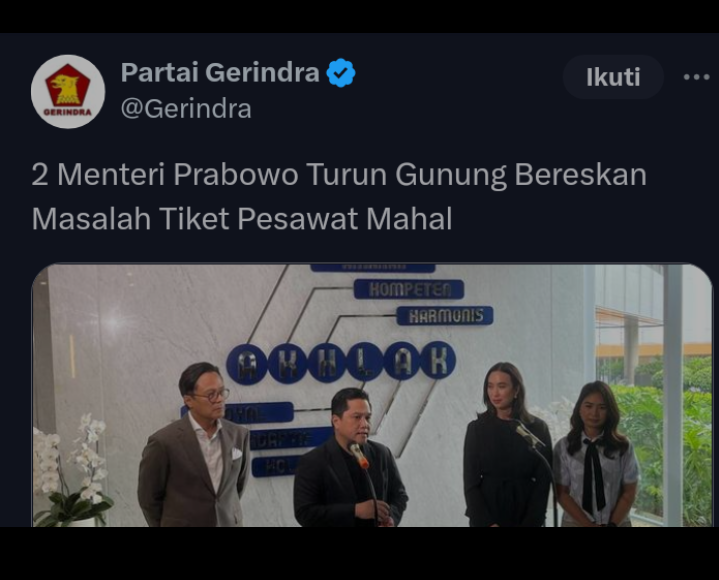Click the red GERINDRA text inside the avatar
This screenshot has height=580, width=719.
tap(68, 112)
